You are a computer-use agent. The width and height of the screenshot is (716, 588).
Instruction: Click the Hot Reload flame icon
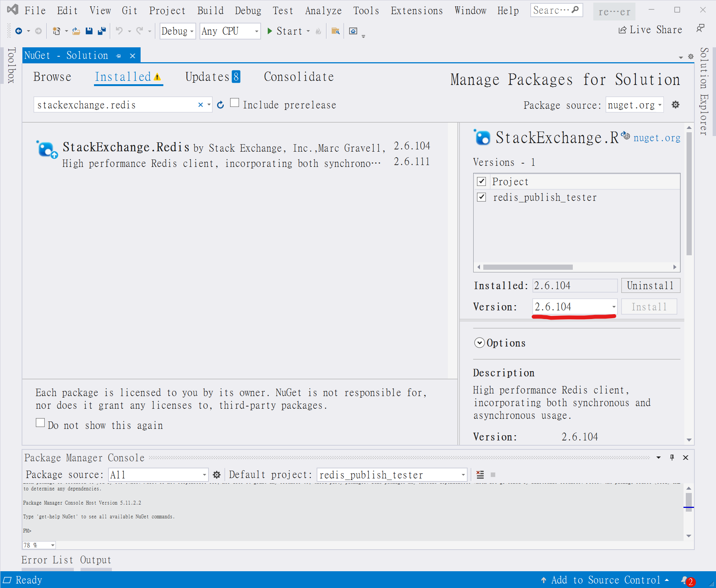coord(318,31)
